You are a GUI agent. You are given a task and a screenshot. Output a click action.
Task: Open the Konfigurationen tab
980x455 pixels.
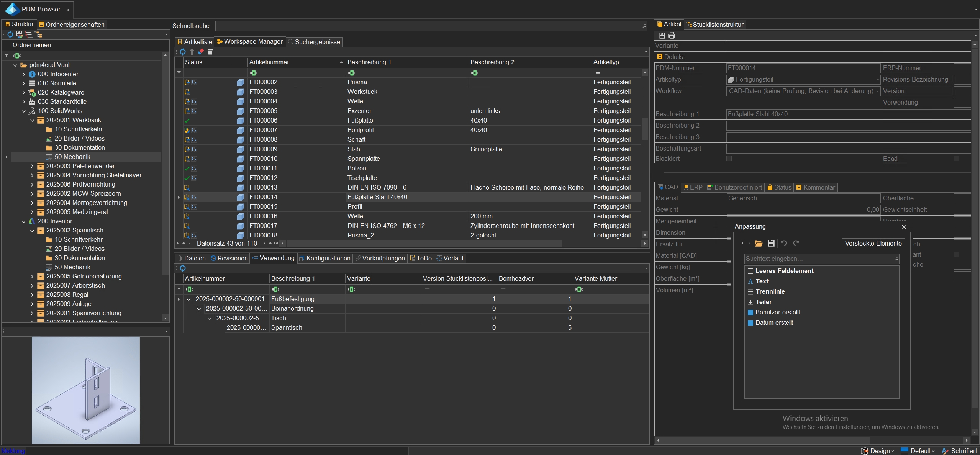(x=324, y=258)
